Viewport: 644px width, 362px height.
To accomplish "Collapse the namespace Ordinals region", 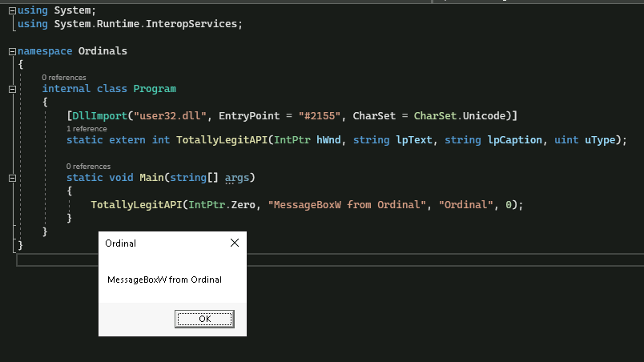I will point(11,51).
